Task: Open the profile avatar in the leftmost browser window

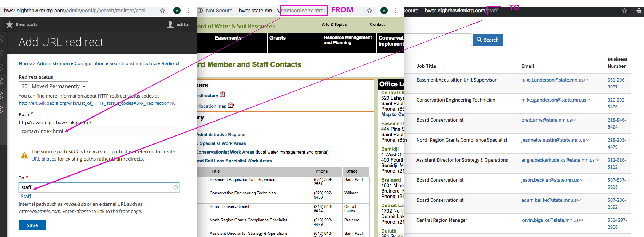Action: (177, 11)
